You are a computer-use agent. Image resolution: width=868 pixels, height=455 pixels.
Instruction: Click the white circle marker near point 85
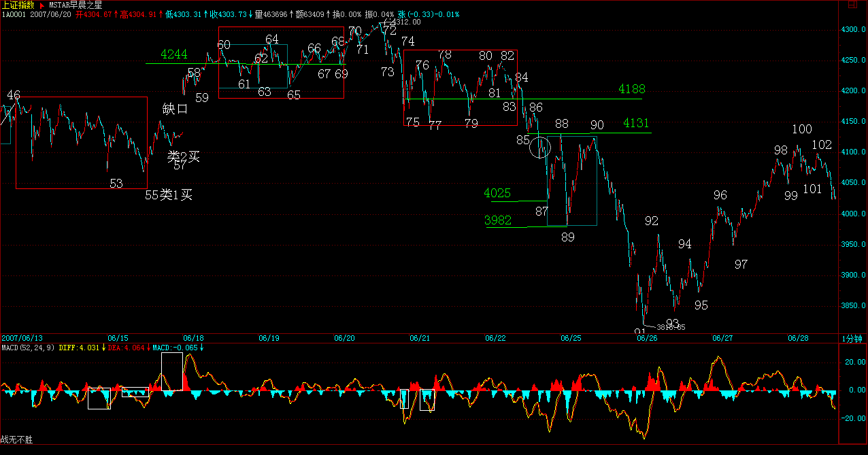tap(541, 147)
